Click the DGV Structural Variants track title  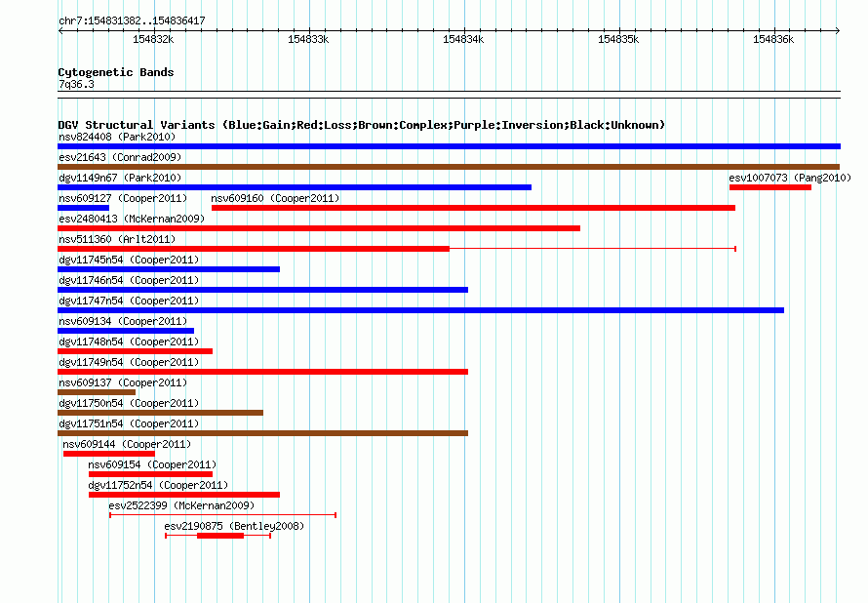click(362, 125)
